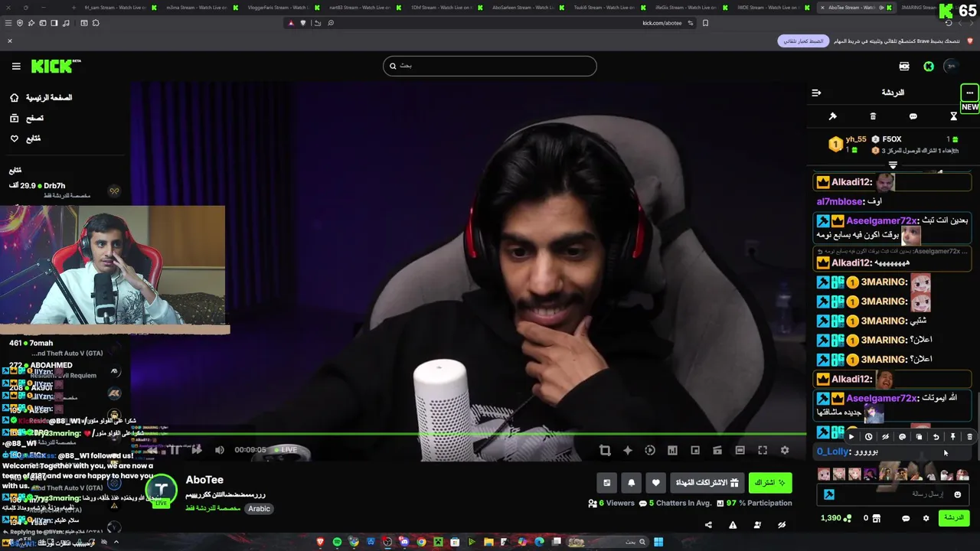Select the sparkle icon on the player
Screen dimensions: 980x551
coord(628,451)
